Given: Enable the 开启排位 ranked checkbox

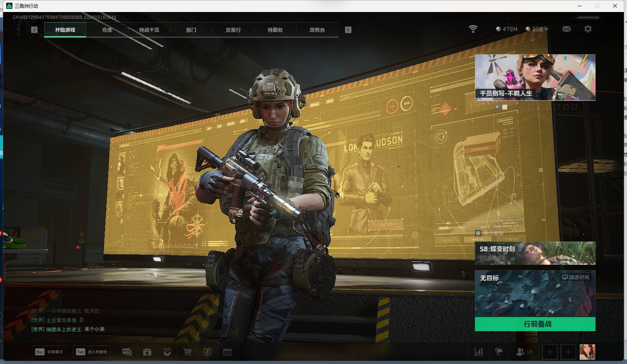Looking at the screenshot, I should pos(483,258).
